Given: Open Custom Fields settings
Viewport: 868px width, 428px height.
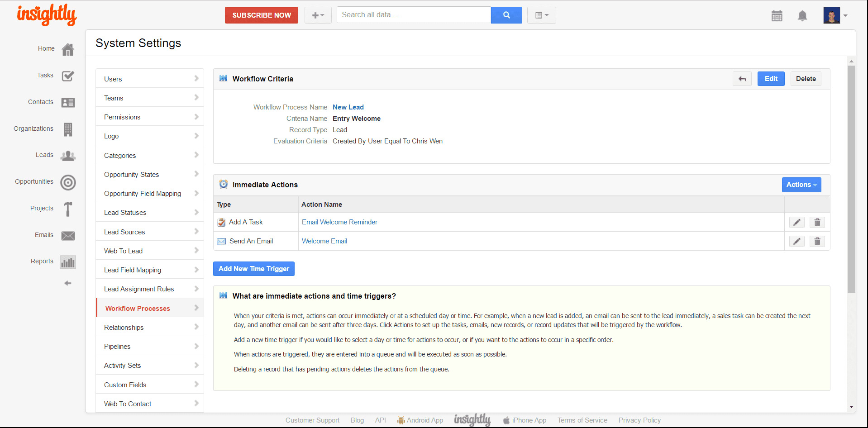Looking at the screenshot, I should tap(150, 385).
